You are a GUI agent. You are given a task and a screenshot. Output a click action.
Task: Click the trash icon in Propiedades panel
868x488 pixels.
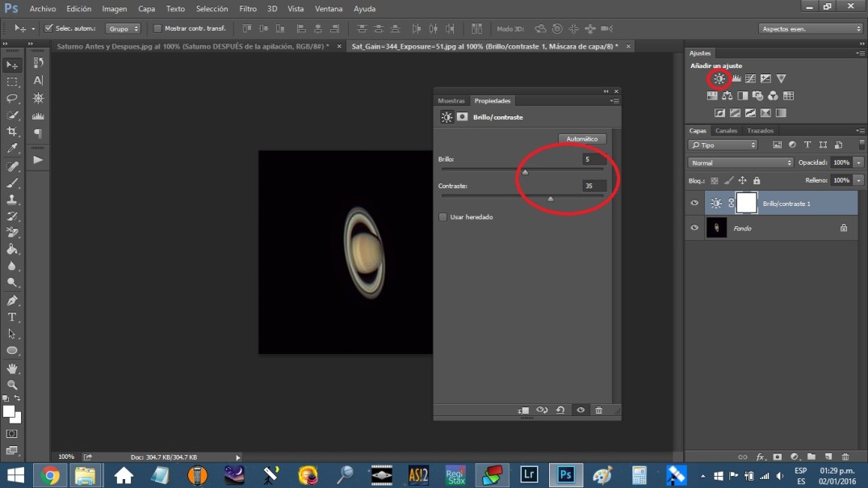[x=598, y=410]
